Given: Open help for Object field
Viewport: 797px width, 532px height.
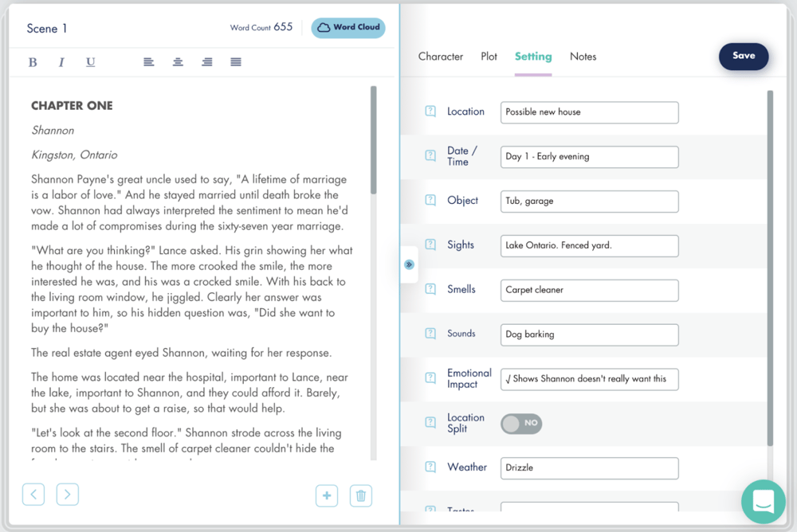Looking at the screenshot, I should click(430, 200).
